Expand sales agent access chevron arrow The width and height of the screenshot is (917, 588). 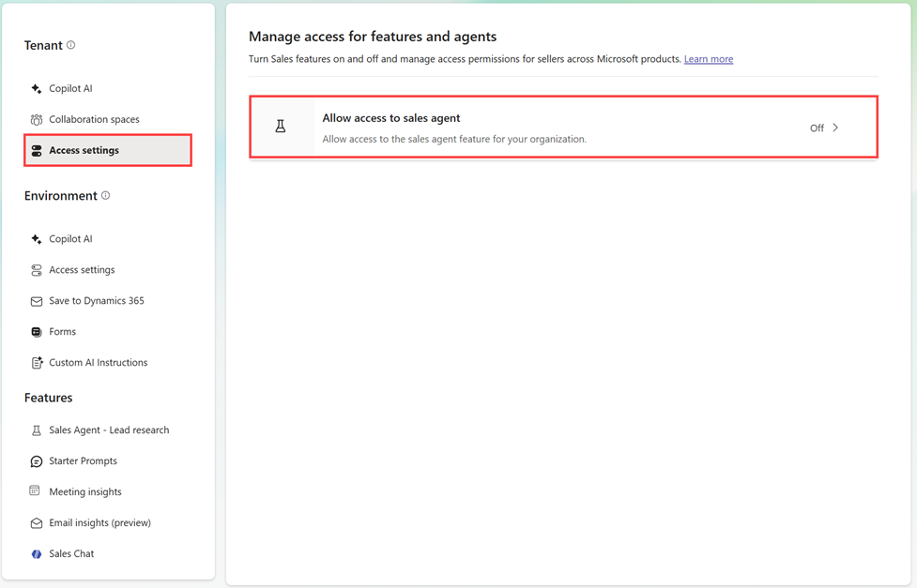(x=835, y=128)
